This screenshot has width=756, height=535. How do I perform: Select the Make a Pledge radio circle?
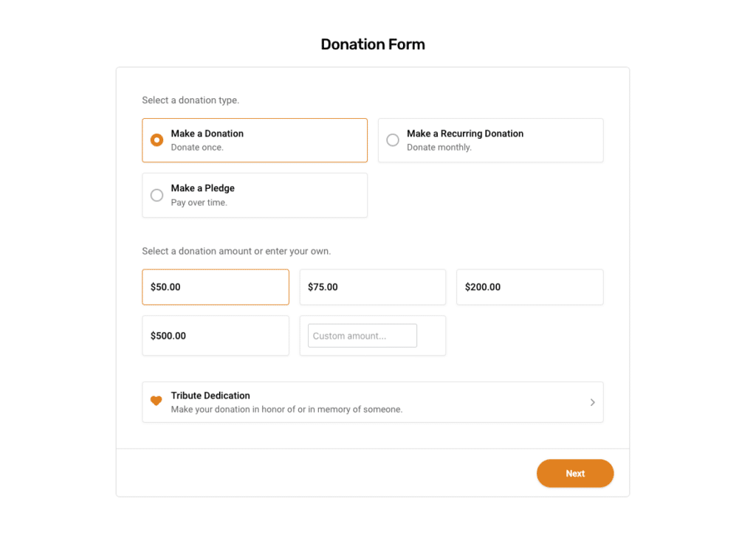pos(157,196)
